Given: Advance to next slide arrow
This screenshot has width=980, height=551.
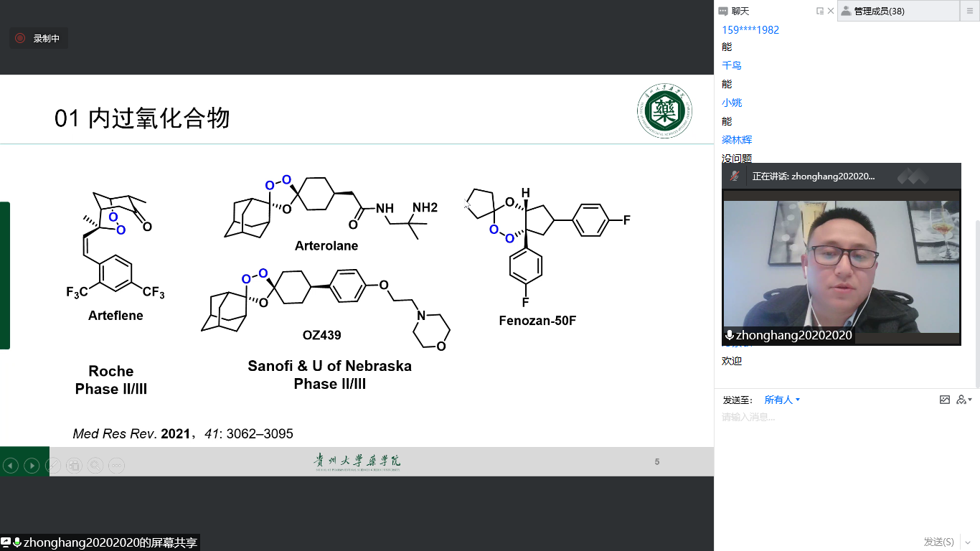Looking at the screenshot, I should (x=32, y=466).
